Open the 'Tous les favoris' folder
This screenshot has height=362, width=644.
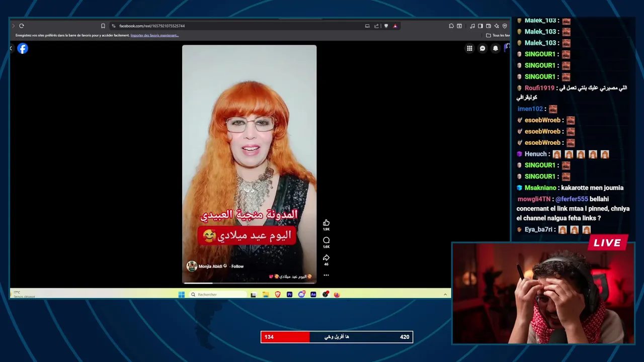click(498, 35)
